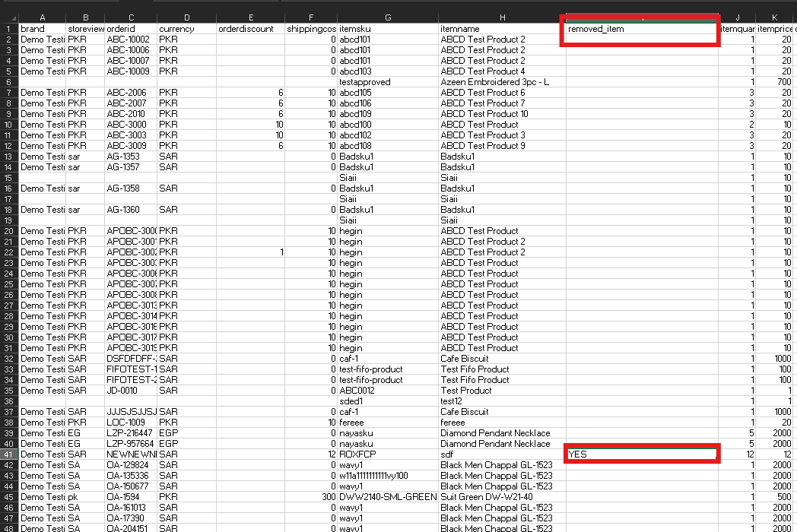Select the column G header

[x=388, y=17]
